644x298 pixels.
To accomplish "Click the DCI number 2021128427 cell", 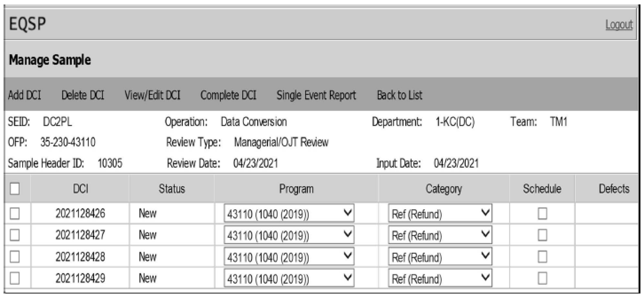I will pos(80,235).
